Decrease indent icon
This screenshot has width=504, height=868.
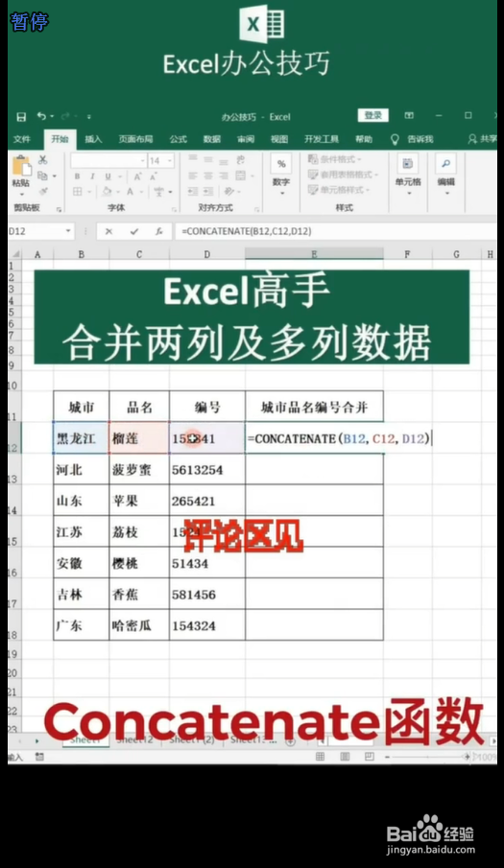click(x=193, y=192)
